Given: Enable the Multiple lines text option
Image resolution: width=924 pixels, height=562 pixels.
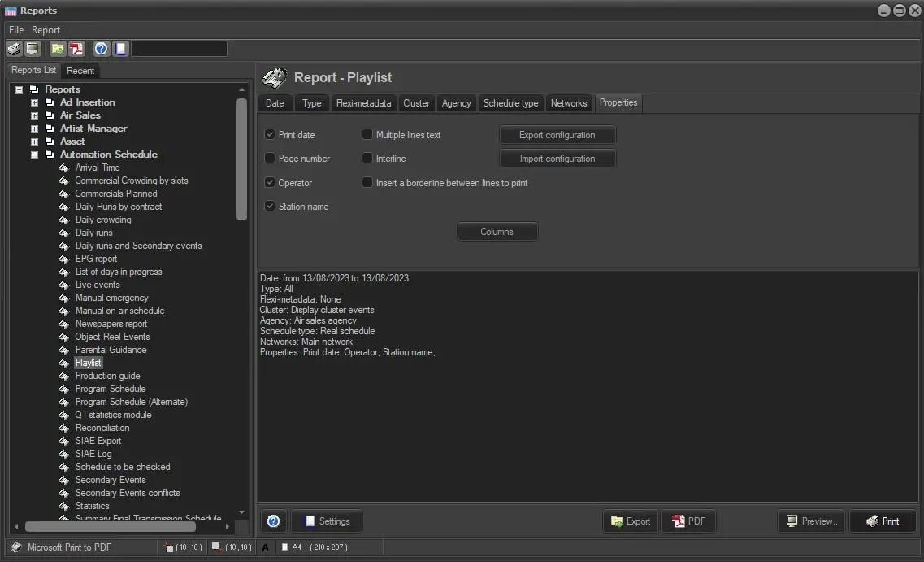Looking at the screenshot, I should [367, 135].
